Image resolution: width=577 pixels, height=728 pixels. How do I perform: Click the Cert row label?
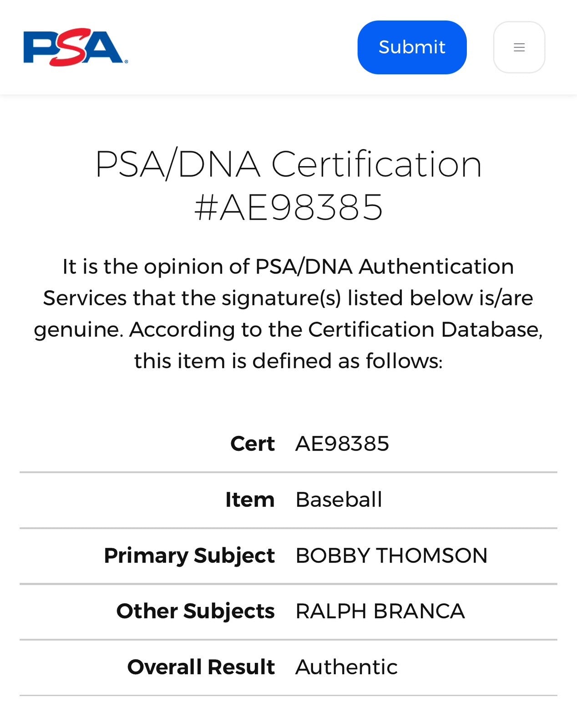[252, 444]
